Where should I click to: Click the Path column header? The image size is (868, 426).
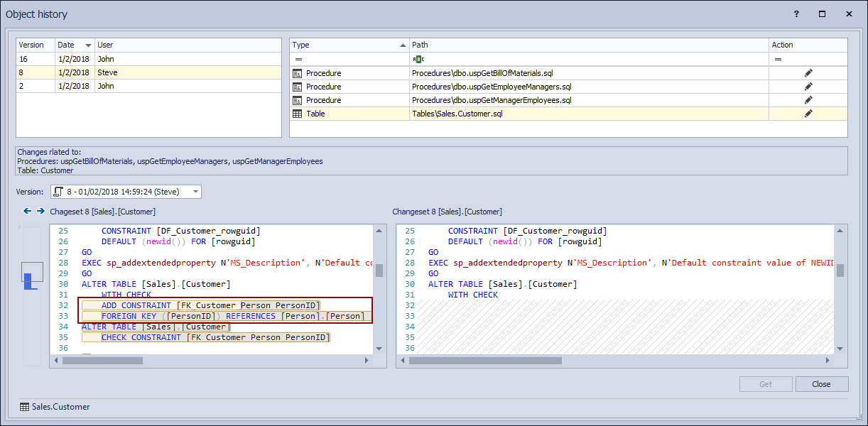point(589,45)
